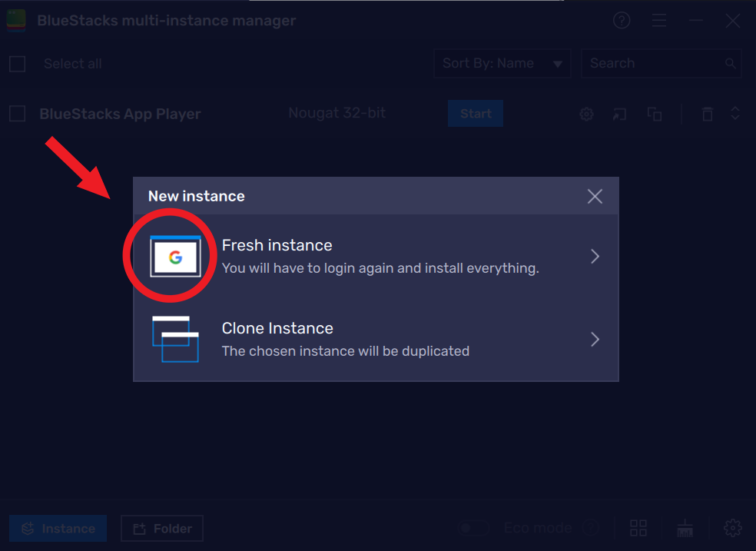Open settings gear for BlueStacks App Player

tap(586, 115)
